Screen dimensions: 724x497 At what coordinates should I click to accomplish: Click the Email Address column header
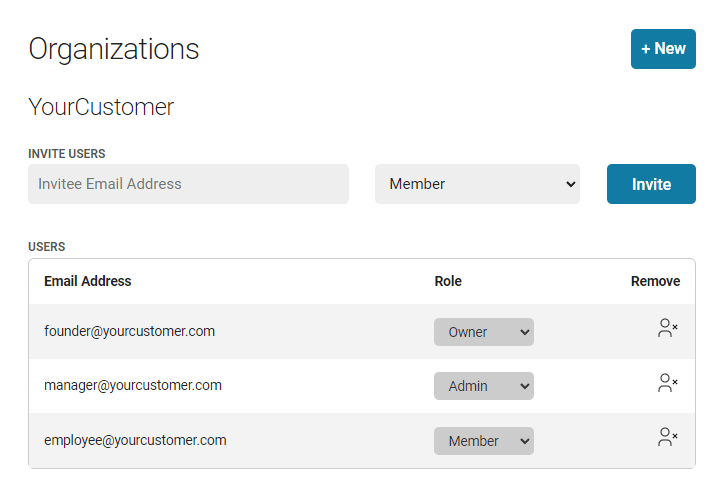(x=88, y=281)
